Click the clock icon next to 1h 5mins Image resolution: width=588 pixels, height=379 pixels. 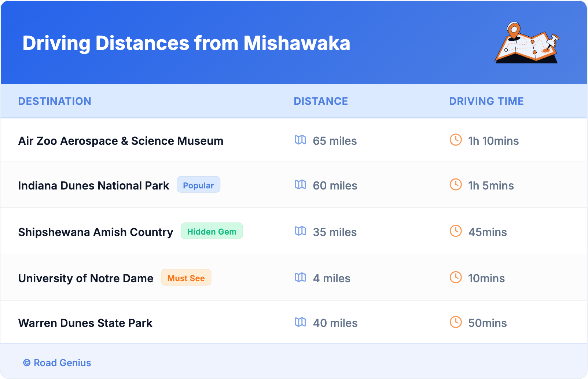pyautogui.click(x=456, y=185)
